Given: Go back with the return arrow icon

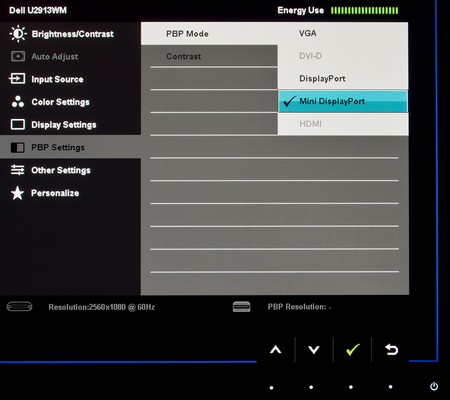Looking at the screenshot, I should (x=391, y=350).
